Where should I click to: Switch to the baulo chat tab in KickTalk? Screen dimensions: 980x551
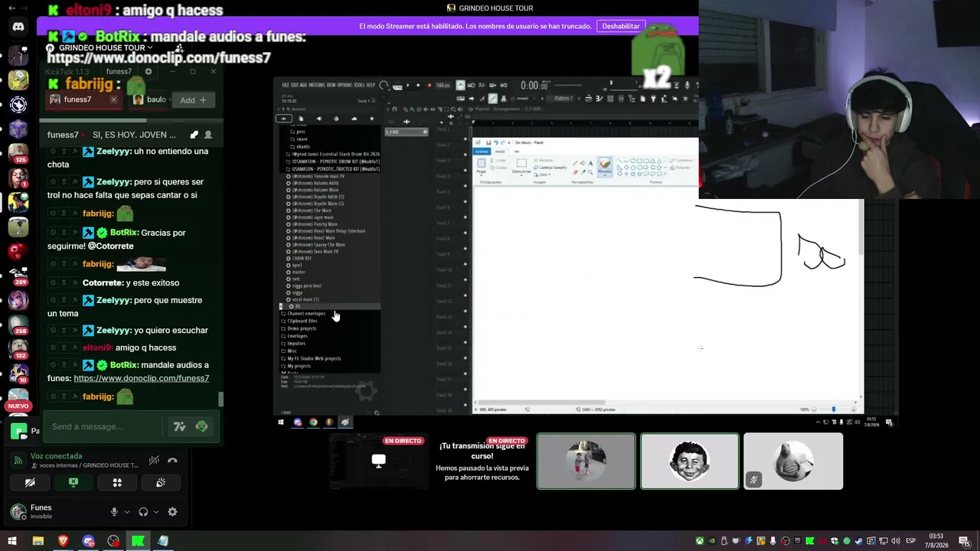tap(149, 99)
